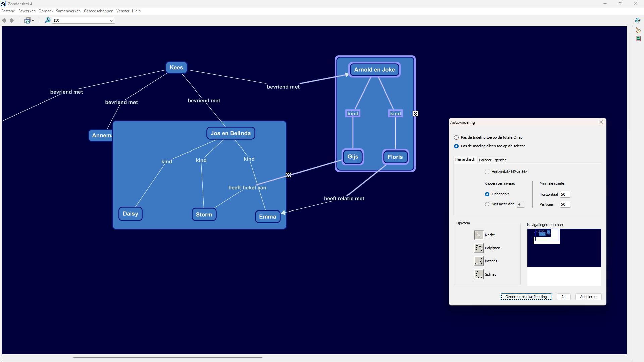Click the horizontal scrollbar at bottom
Screen dimensions: 644x362
coord(168,357)
